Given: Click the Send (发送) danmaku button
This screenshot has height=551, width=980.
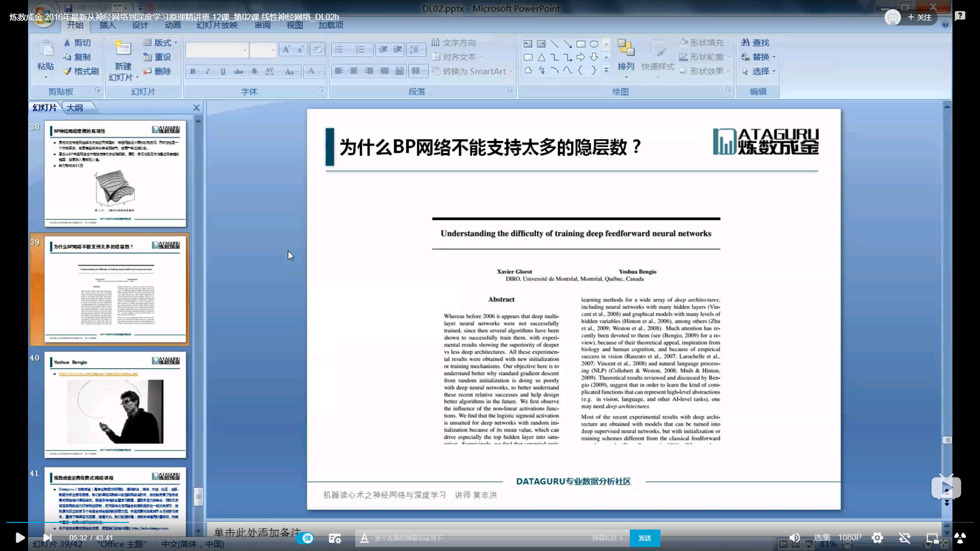Looking at the screenshot, I should [x=645, y=538].
